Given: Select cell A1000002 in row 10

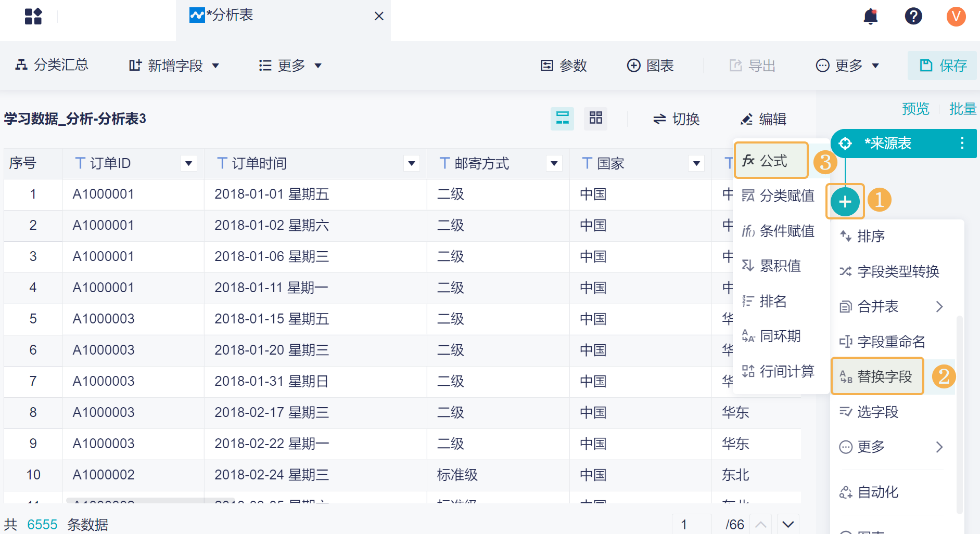Looking at the screenshot, I should pyautogui.click(x=134, y=475).
